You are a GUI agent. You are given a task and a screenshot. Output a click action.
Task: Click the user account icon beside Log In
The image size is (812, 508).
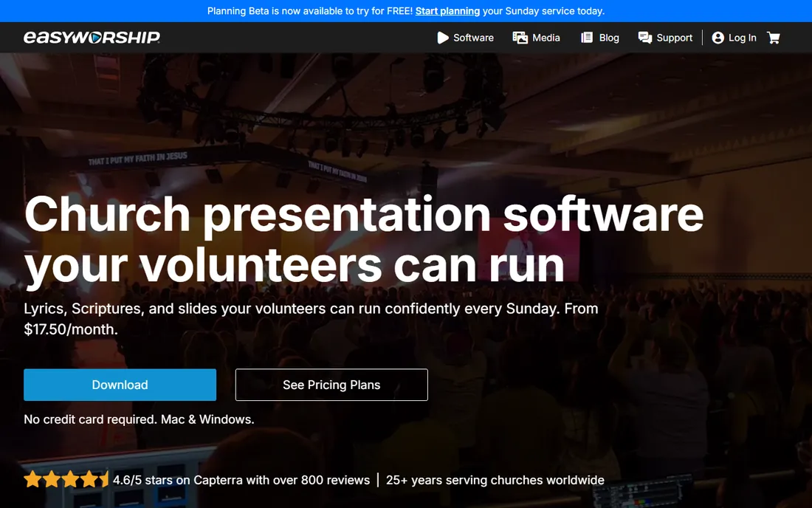coord(718,38)
